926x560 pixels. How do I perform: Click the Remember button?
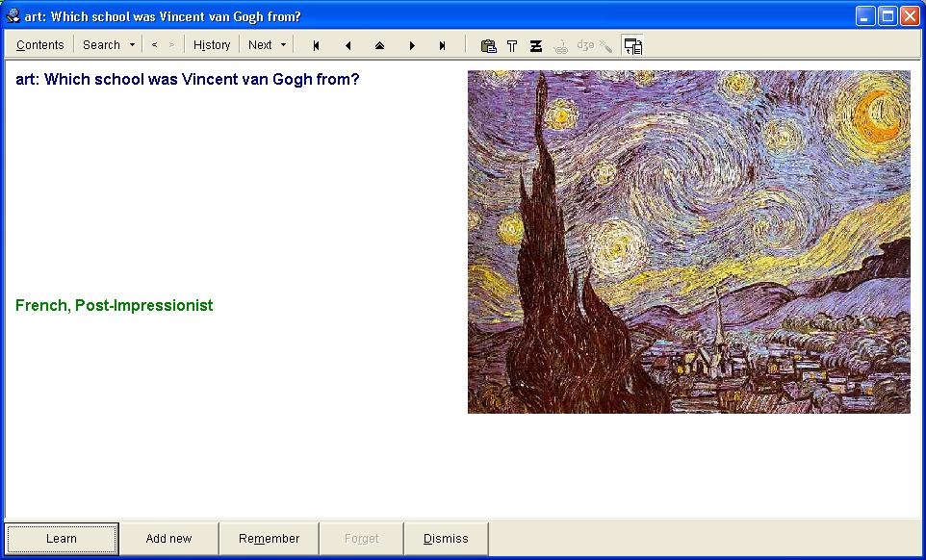269,539
